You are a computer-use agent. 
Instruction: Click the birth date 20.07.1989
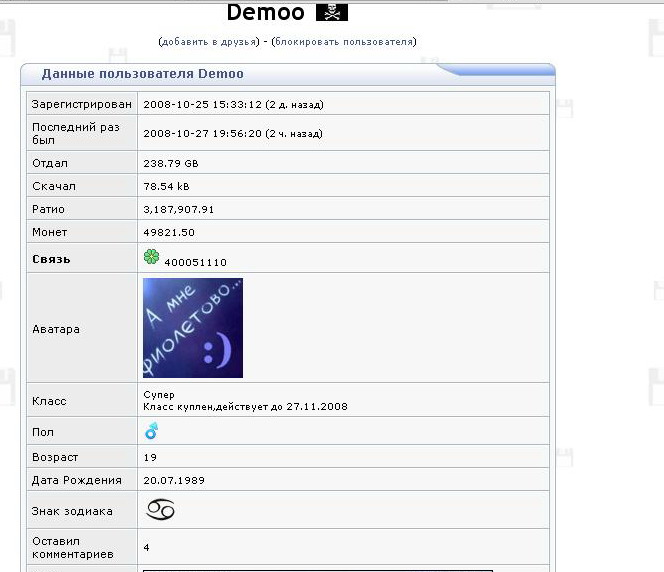[x=174, y=481]
